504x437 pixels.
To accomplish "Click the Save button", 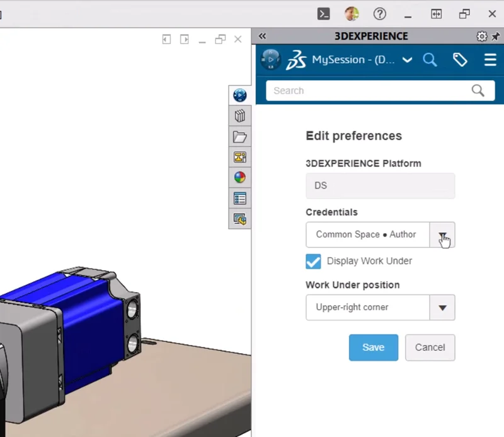I will click(373, 347).
